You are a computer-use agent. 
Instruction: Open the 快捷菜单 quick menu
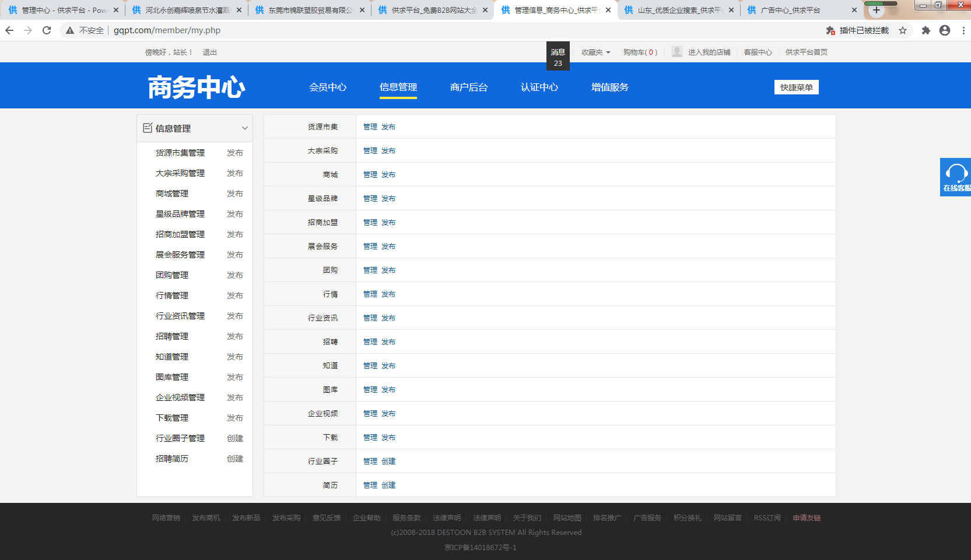(x=796, y=87)
